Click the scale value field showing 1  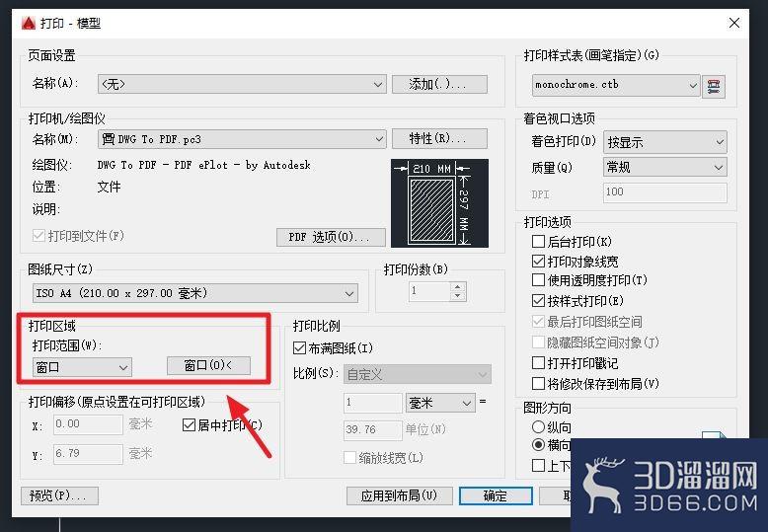tap(373, 403)
